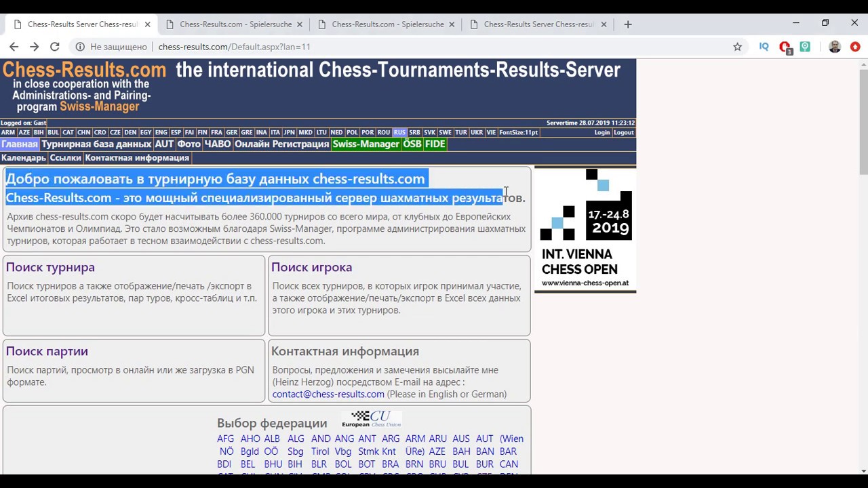868x488 pixels.
Task: Open the Фото menu item
Action: (x=189, y=144)
